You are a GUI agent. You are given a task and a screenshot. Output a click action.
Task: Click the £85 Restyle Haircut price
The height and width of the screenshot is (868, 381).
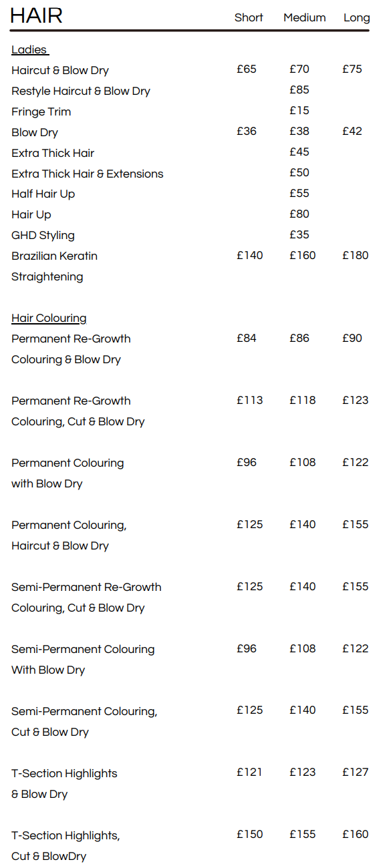tap(299, 89)
